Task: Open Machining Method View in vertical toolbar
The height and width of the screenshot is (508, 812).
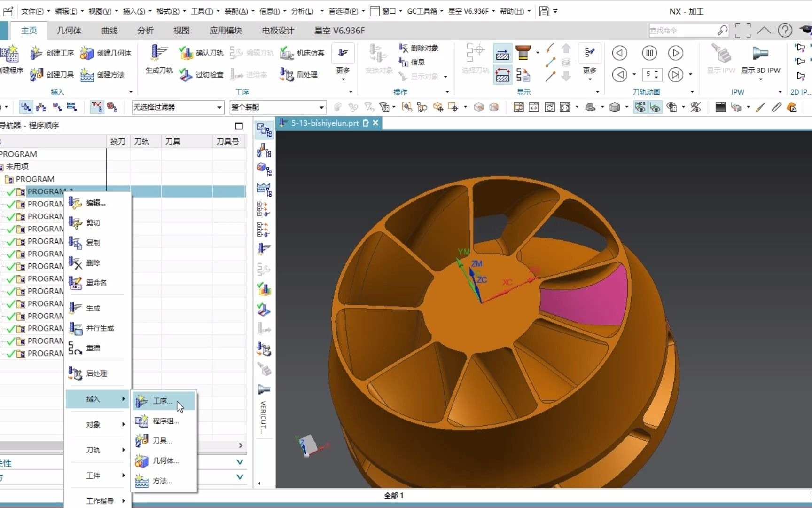Action: point(264,189)
